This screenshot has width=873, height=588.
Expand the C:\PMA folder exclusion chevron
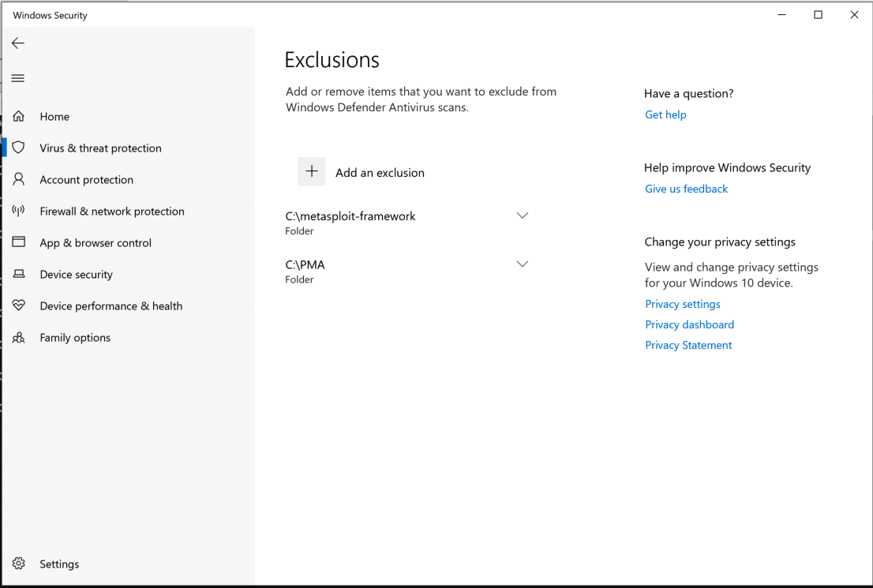(522, 264)
